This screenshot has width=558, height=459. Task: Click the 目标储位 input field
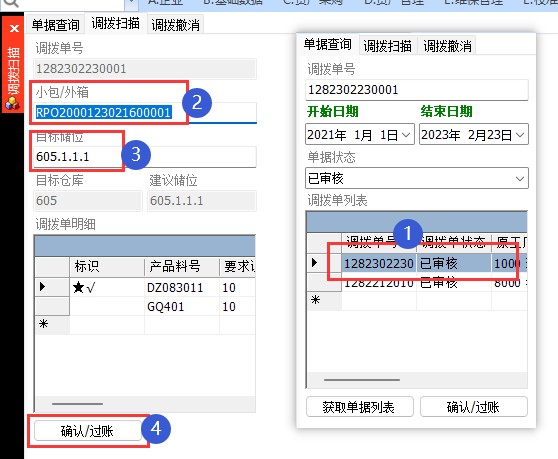tap(145, 157)
